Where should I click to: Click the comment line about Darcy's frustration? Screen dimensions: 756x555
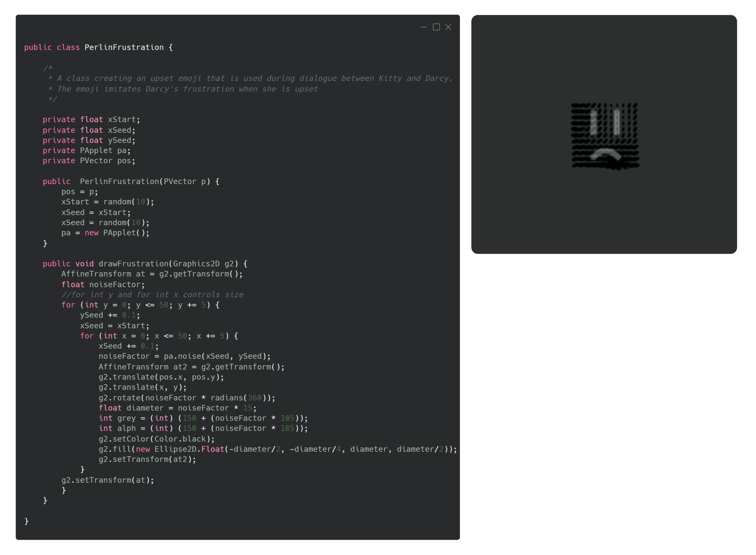[182, 89]
